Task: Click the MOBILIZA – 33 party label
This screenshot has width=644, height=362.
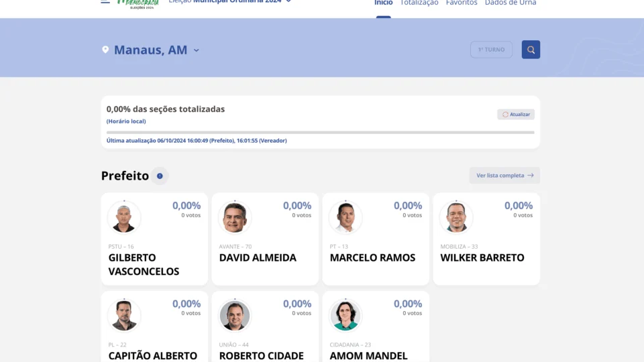Action: click(459, 247)
